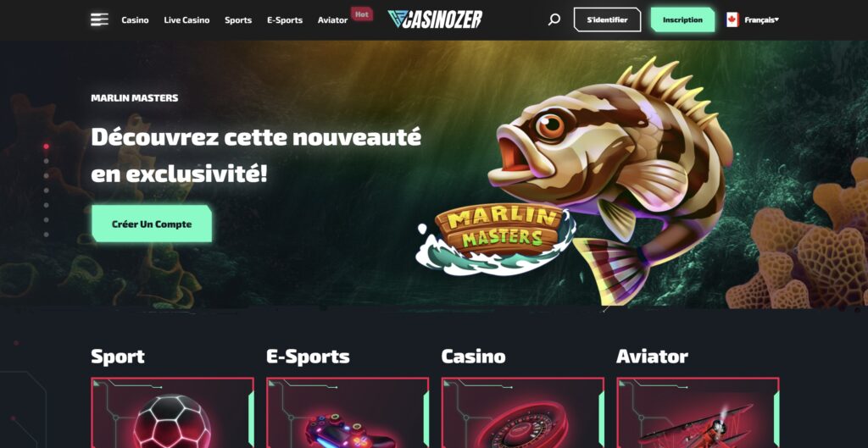This screenshot has width=868, height=448.
Task: Click the Hot badge near Aviator
Action: (361, 14)
